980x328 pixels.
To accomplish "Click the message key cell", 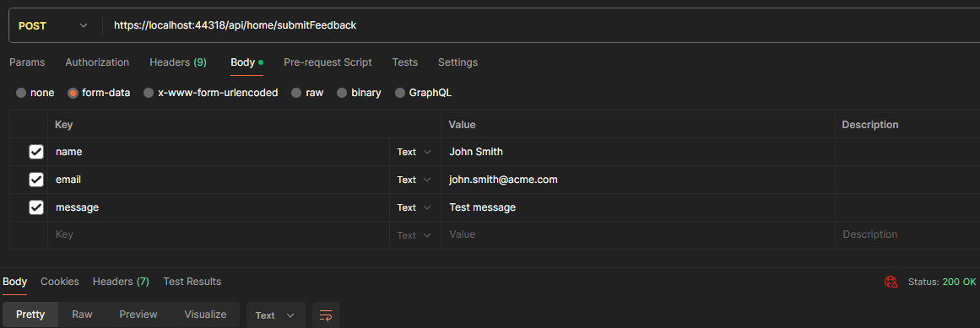I will tap(219, 207).
